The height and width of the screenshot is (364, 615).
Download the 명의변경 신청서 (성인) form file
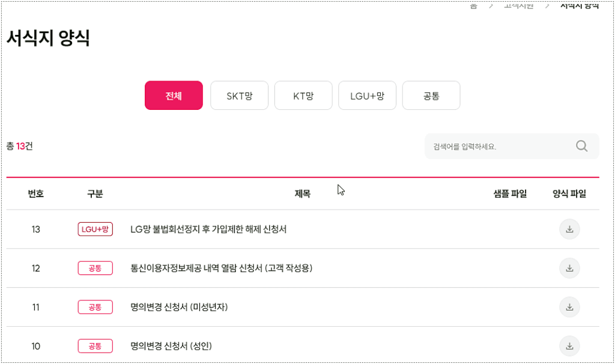point(569,346)
